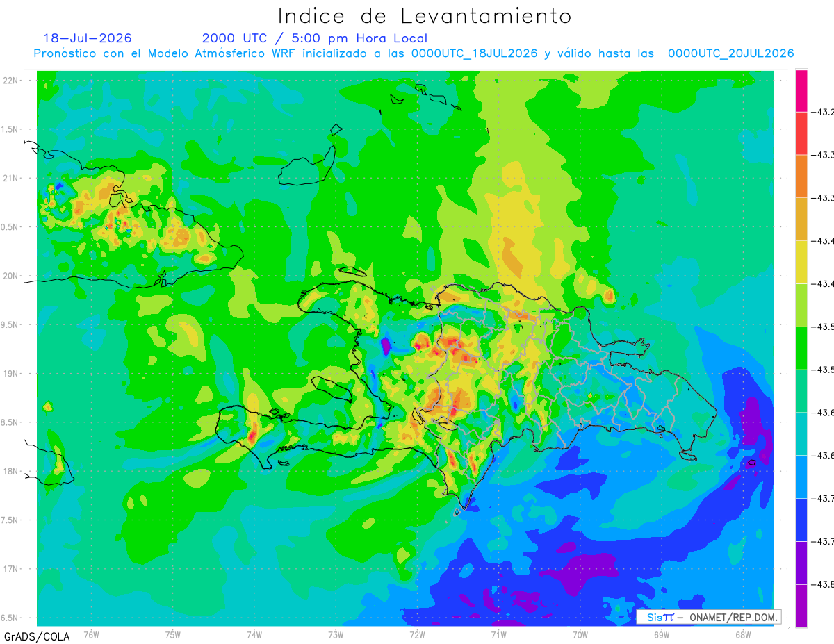Click the SisTT - ONAMET/REP.DOM. label
834x644 pixels.
click(709, 617)
